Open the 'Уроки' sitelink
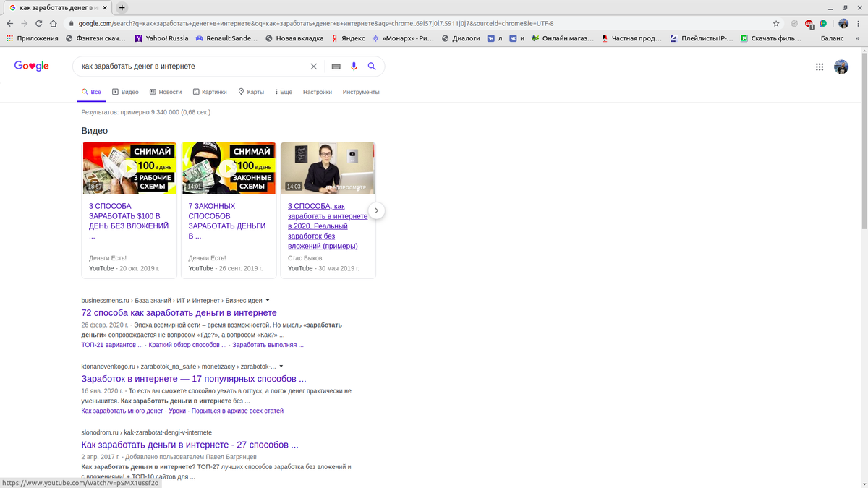 [177, 411]
